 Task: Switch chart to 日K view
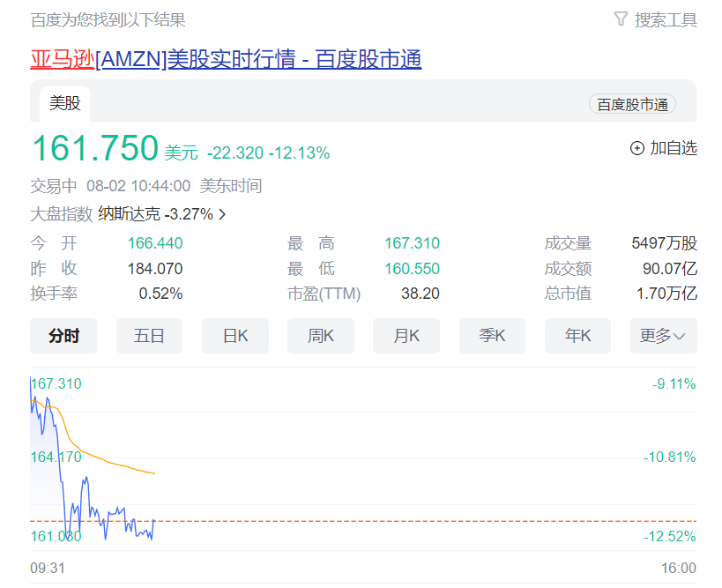click(235, 336)
